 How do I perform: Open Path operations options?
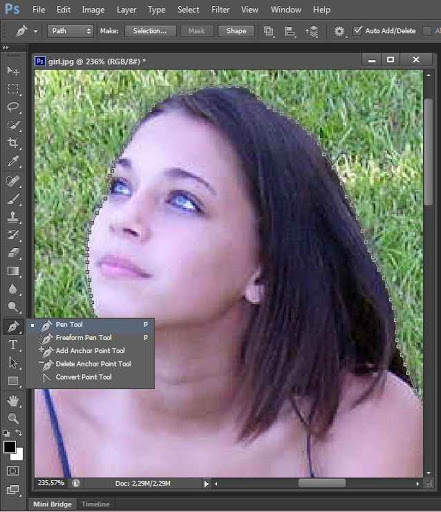click(269, 31)
